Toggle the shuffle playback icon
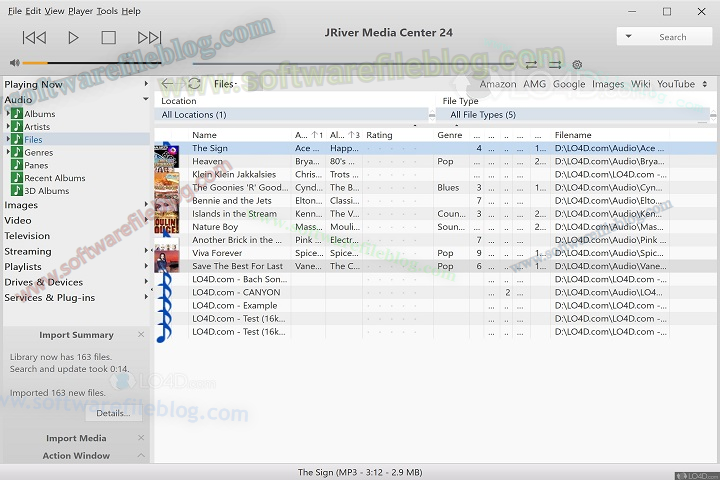 555,65
